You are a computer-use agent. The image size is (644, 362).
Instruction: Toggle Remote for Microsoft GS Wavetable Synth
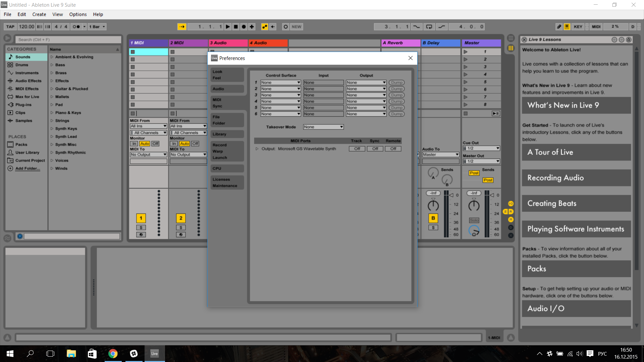393,149
